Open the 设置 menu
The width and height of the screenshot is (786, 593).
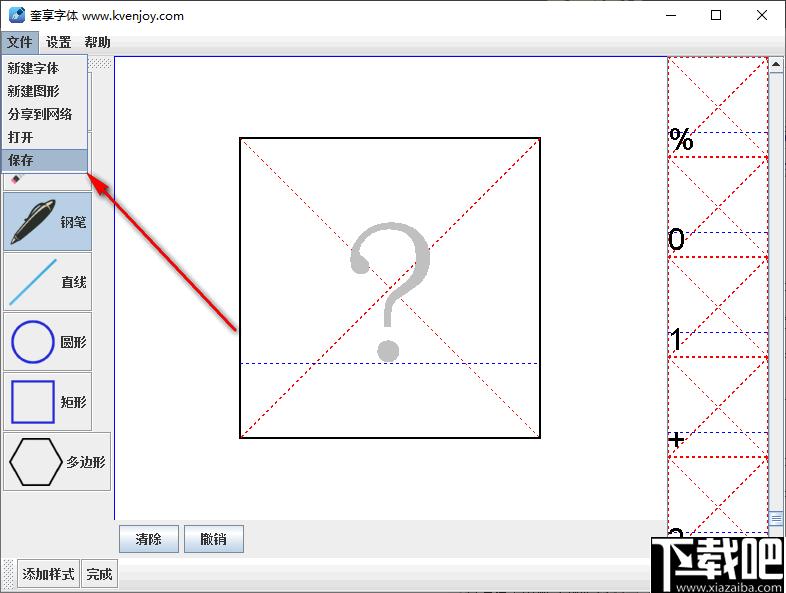tap(59, 42)
